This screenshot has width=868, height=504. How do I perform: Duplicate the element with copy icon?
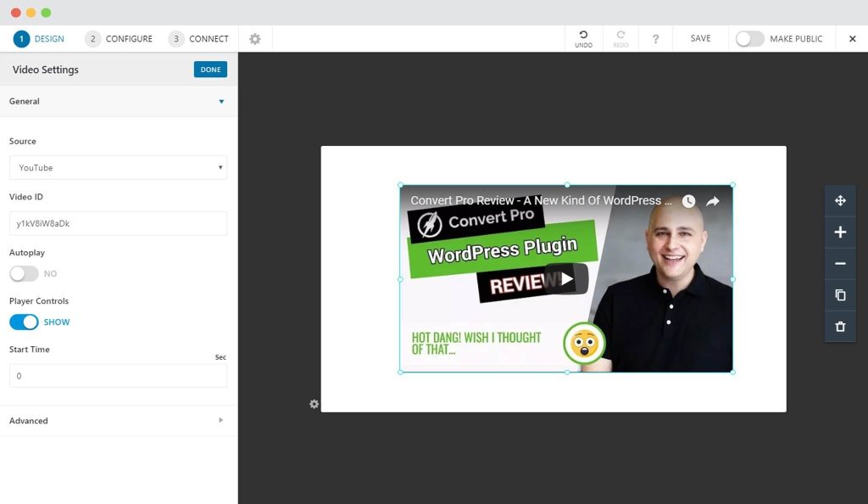(x=840, y=295)
